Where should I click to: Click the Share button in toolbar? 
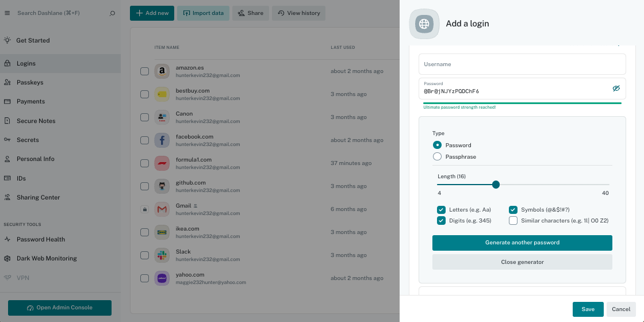click(251, 13)
